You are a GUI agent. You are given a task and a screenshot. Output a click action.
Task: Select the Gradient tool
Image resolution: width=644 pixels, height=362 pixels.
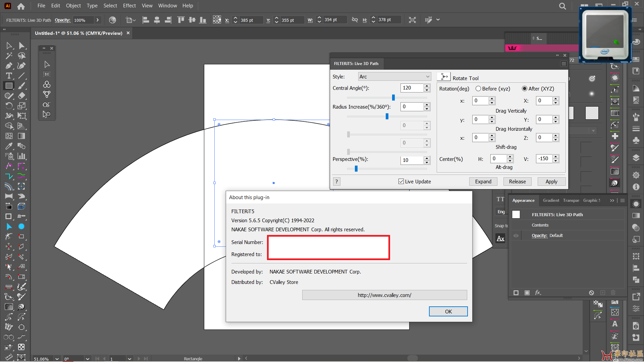[21, 136]
